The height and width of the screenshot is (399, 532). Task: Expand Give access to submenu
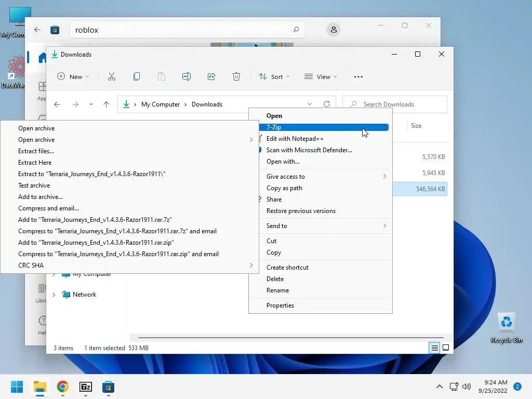(x=384, y=177)
